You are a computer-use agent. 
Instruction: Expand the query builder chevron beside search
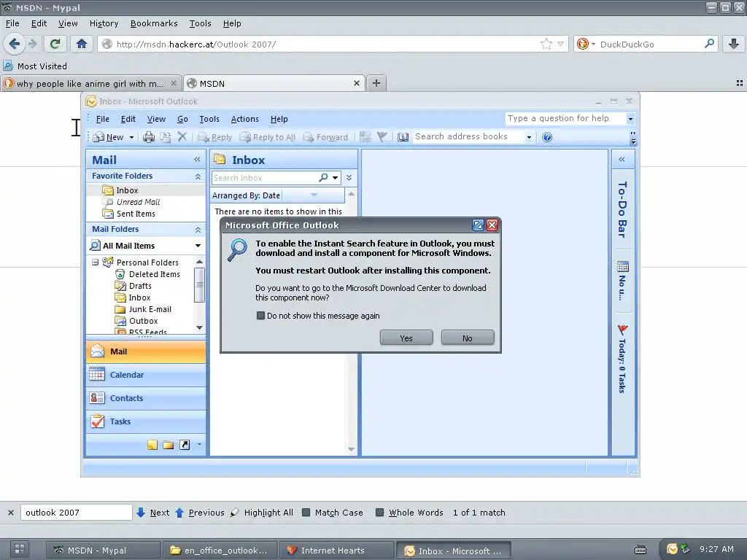349,178
